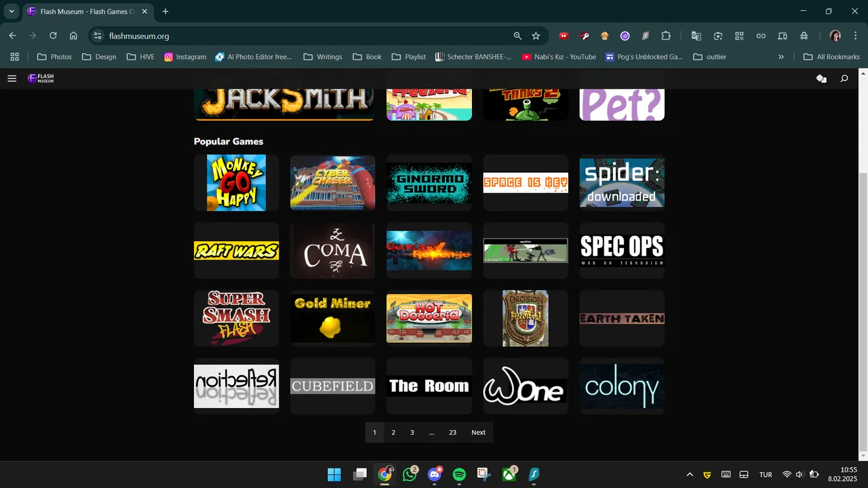This screenshot has width=868, height=488.
Task: Open the Chrome profile avatar
Action: tap(835, 36)
